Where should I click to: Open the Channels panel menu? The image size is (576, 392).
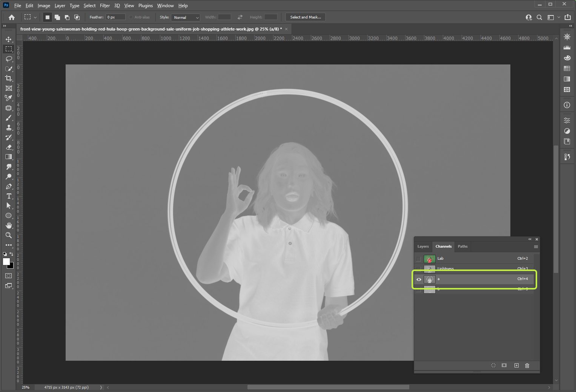536,247
